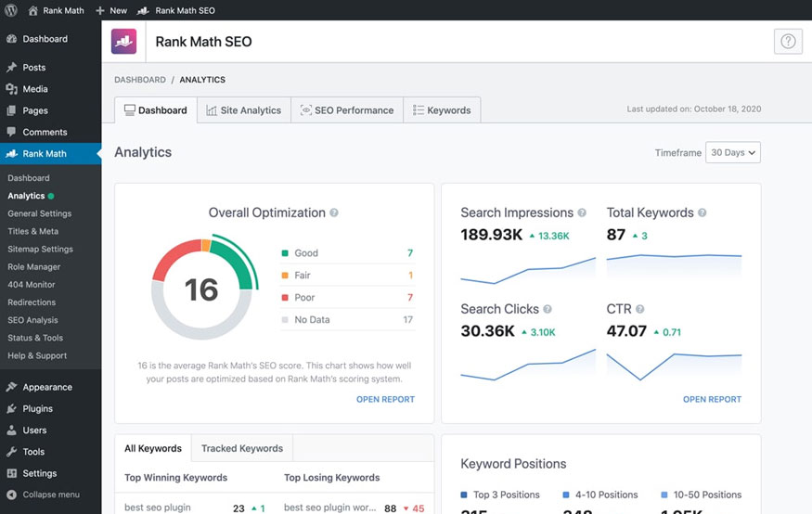Open 404 Monitor submenu item
Screen dimensions: 812x514
click(31, 285)
